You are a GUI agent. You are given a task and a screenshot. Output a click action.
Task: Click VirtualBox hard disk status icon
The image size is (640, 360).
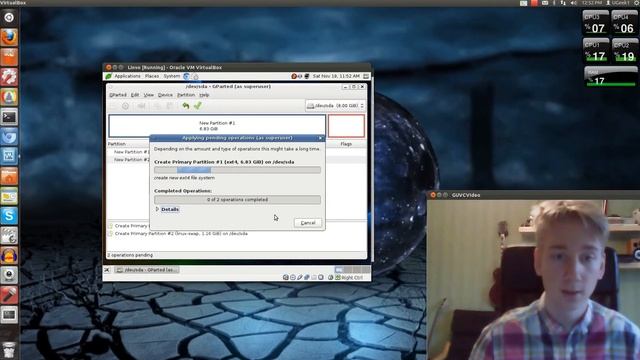[286, 277]
